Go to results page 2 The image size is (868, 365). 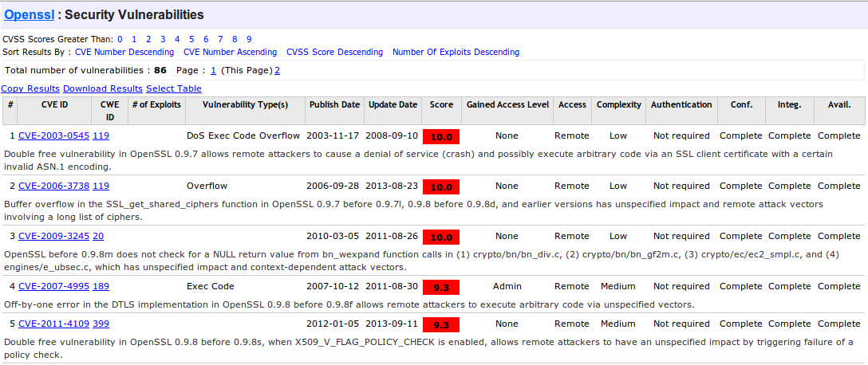click(x=277, y=70)
